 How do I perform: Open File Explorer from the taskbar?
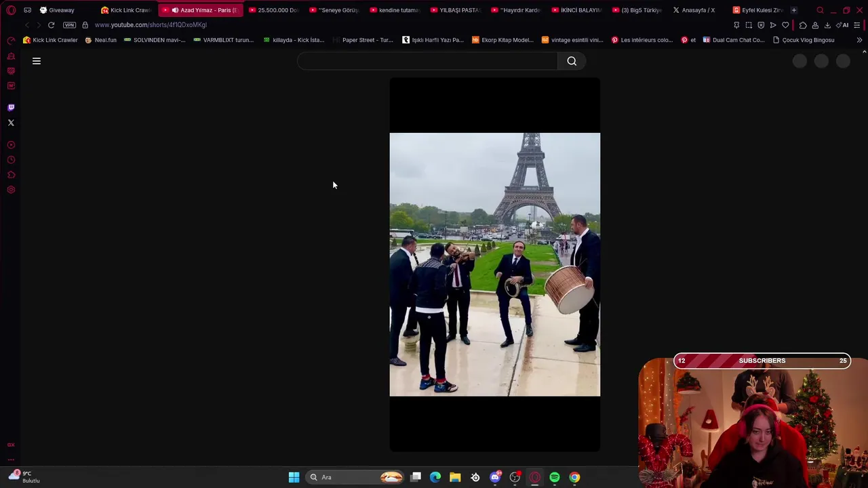click(x=455, y=477)
